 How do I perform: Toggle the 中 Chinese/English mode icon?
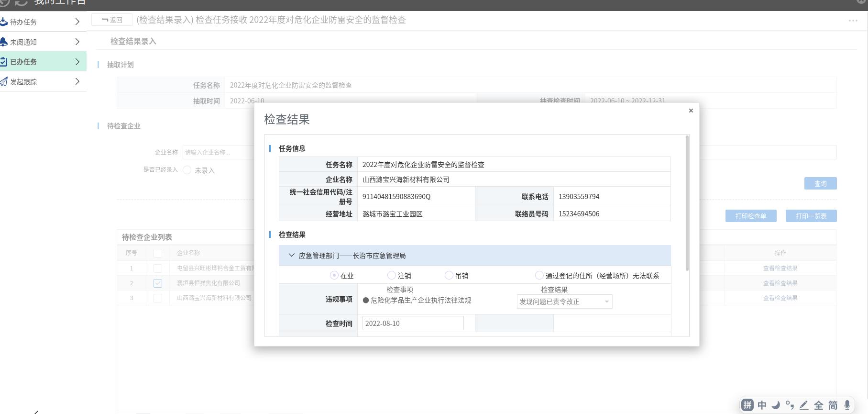[x=762, y=405]
